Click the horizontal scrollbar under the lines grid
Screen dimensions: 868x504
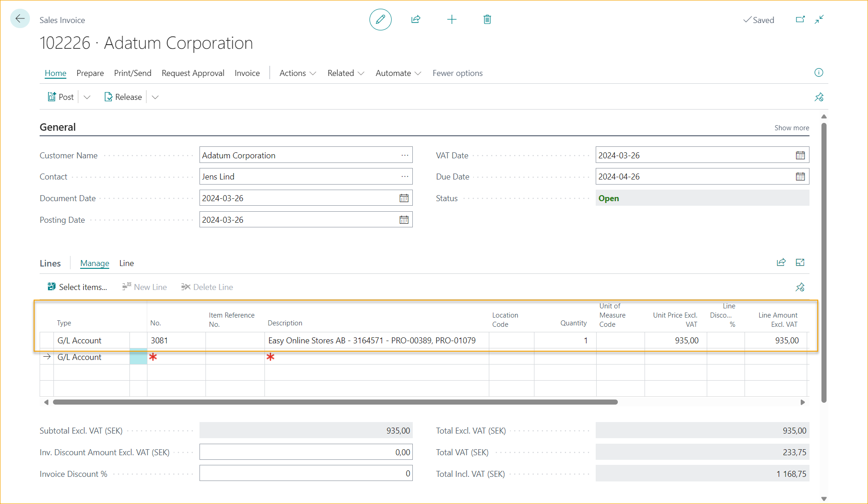tap(335, 402)
